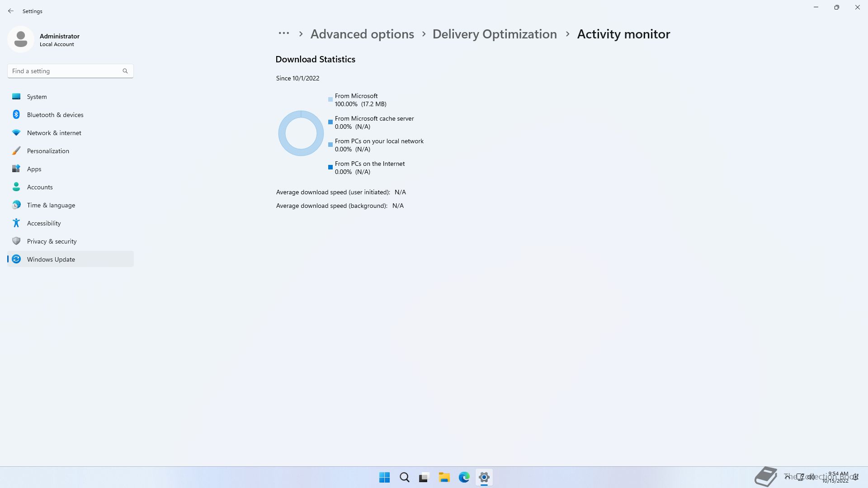The image size is (868, 488).
Task: Open Accessibility settings
Action: point(44,223)
